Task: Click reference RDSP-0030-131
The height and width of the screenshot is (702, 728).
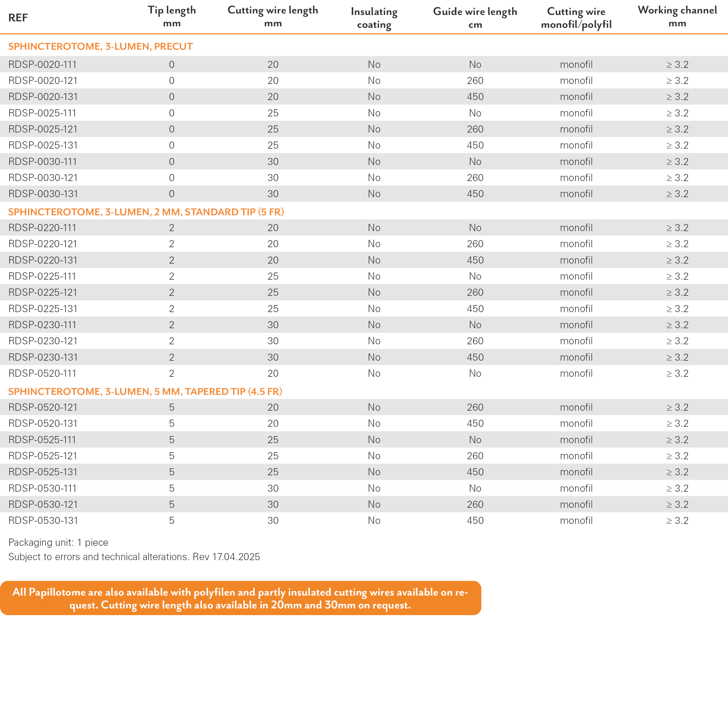Action: coord(43,194)
